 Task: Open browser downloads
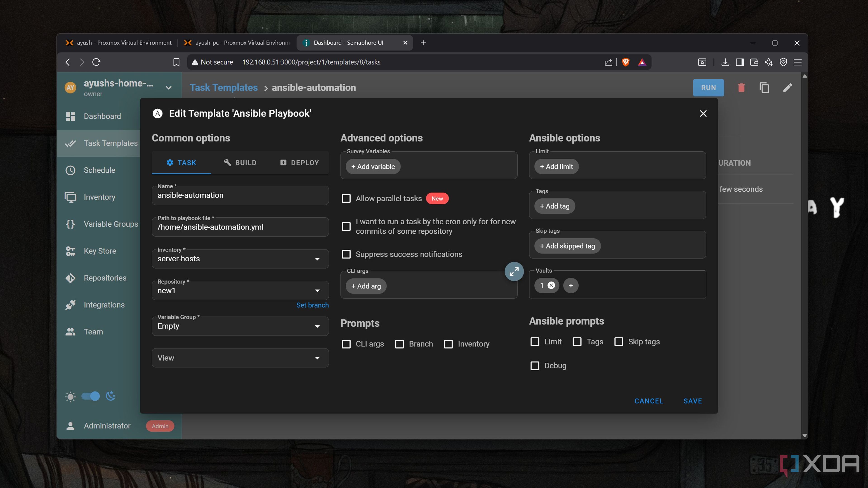(725, 62)
